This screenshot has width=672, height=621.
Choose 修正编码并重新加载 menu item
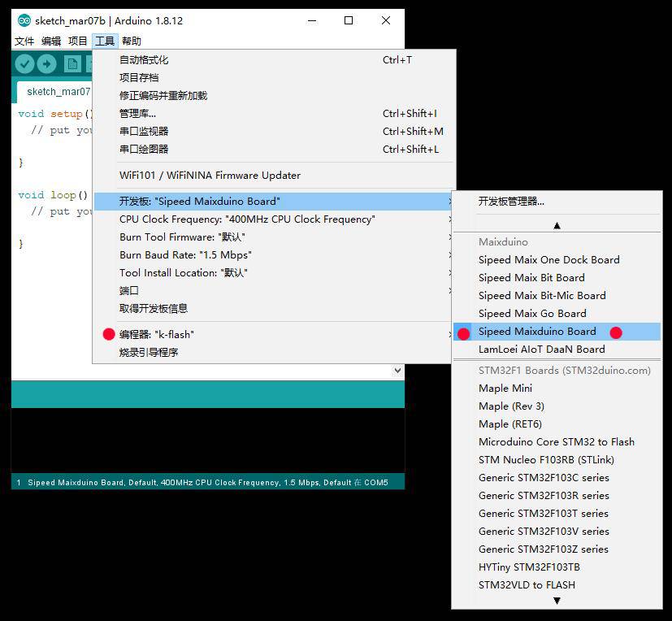click(275, 96)
